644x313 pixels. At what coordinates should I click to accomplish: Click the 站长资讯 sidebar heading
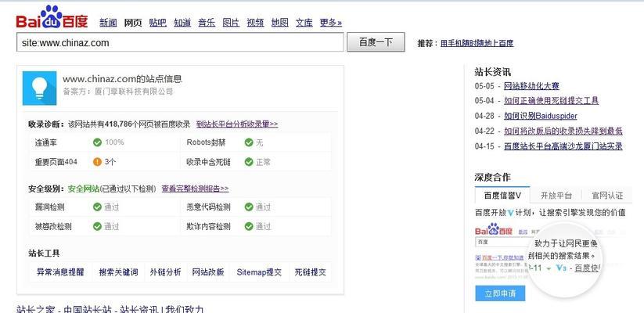(x=492, y=72)
